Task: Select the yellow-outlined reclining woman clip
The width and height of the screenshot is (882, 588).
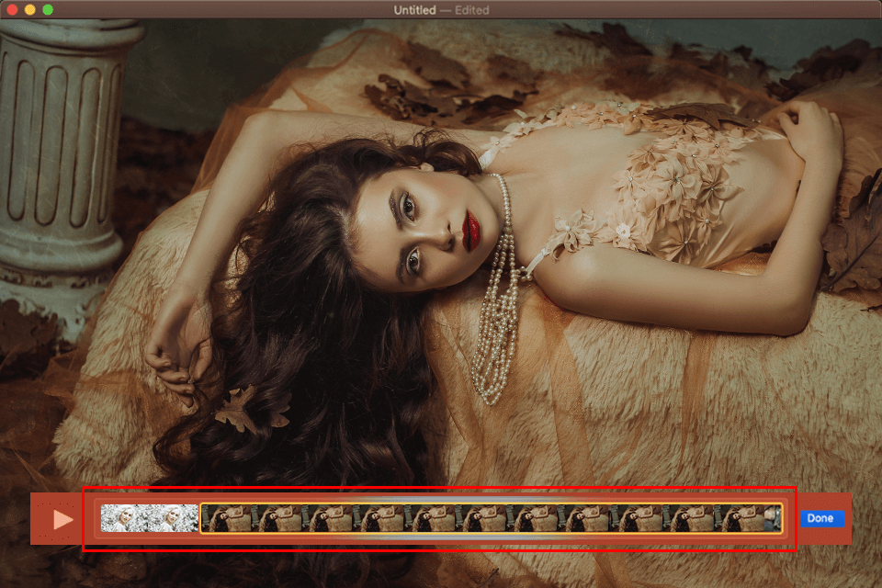Action: coord(491,518)
